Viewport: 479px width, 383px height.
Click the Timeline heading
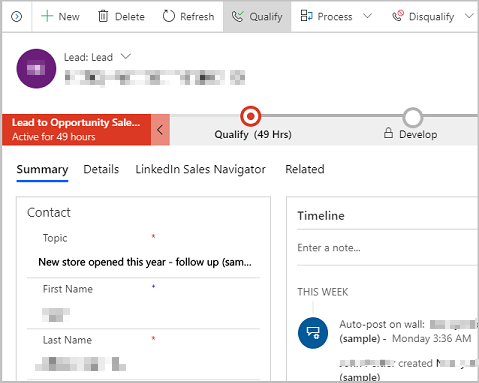(321, 216)
